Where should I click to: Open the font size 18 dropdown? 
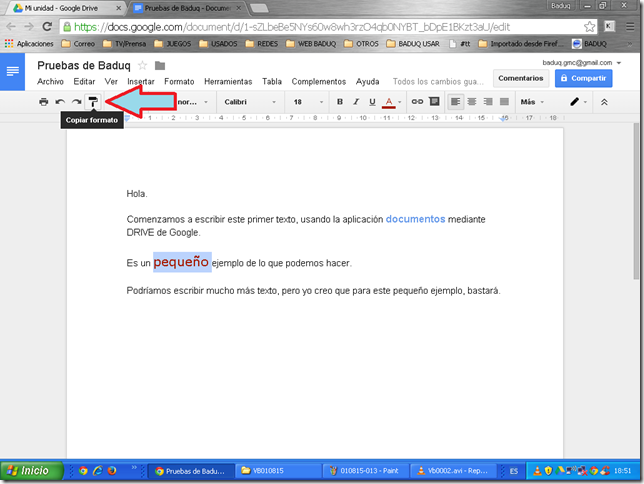coord(308,101)
